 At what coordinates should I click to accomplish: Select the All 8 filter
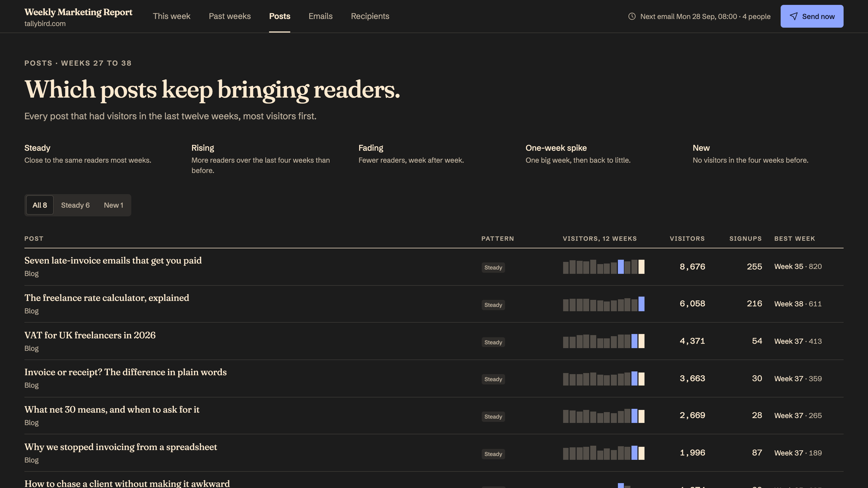tap(40, 205)
